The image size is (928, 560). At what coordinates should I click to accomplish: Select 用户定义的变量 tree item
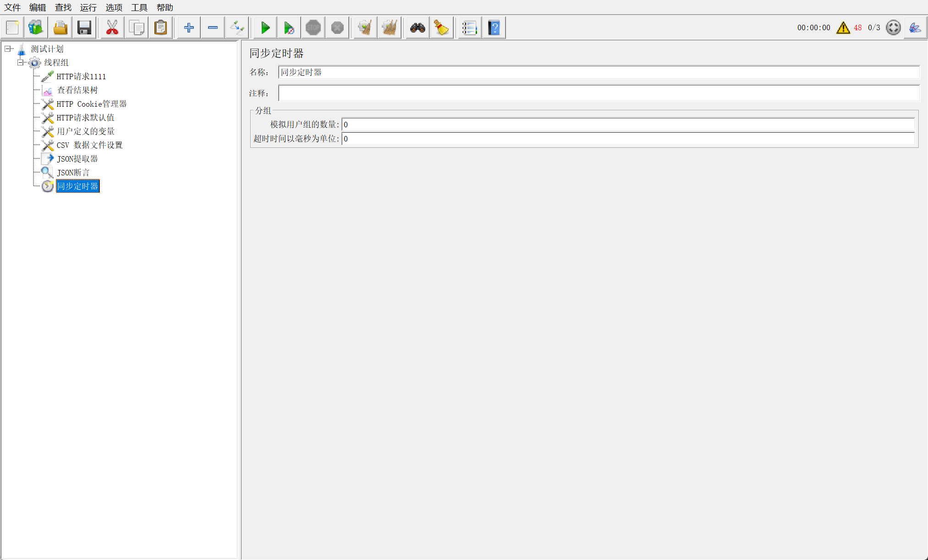click(86, 131)
